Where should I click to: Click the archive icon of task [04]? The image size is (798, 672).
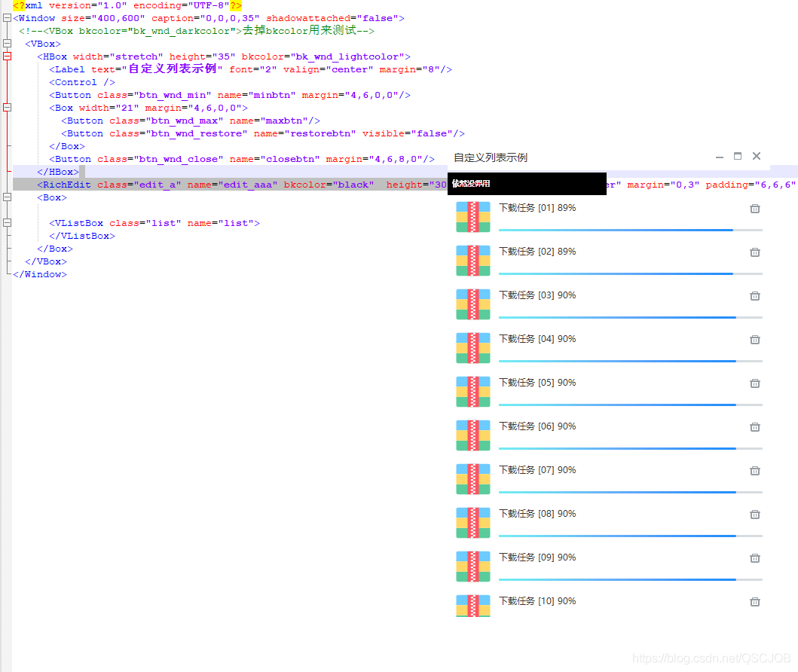[x=472, y=349]
